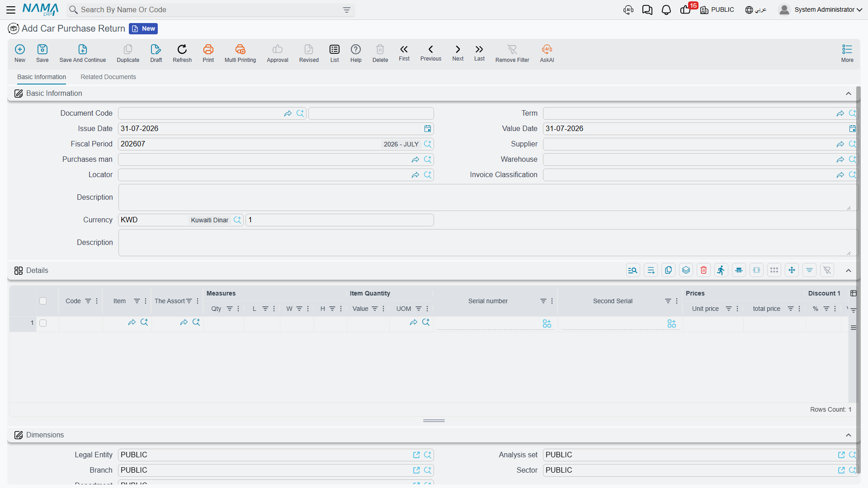Open the chat messages icon

click(x=647, y=10)
